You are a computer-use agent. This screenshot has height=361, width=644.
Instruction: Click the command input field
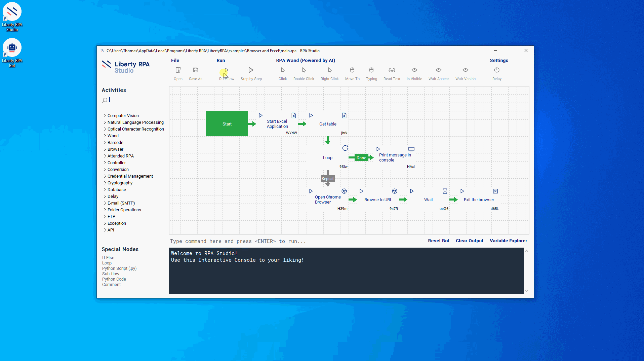[x=269, y=241]
